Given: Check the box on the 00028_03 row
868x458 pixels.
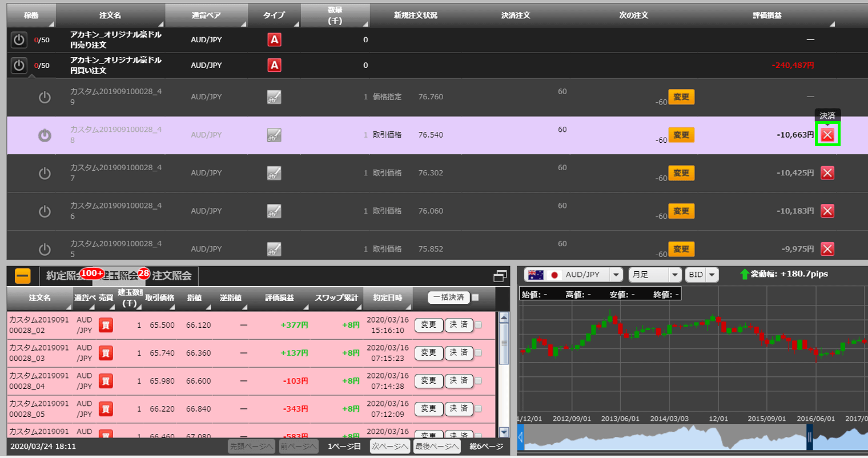Looking at the screenshot, I should (x=479, y=353).
